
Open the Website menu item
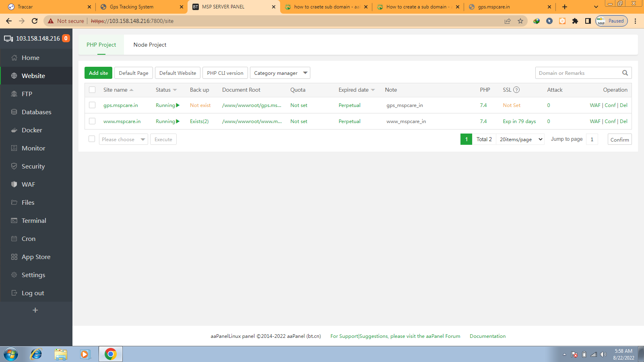(x=36, y=76)
